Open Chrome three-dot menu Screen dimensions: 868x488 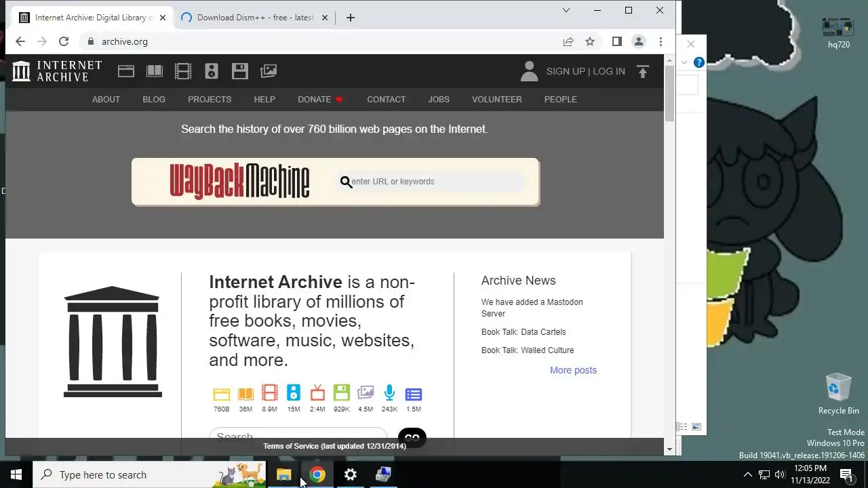click(660, 41)
